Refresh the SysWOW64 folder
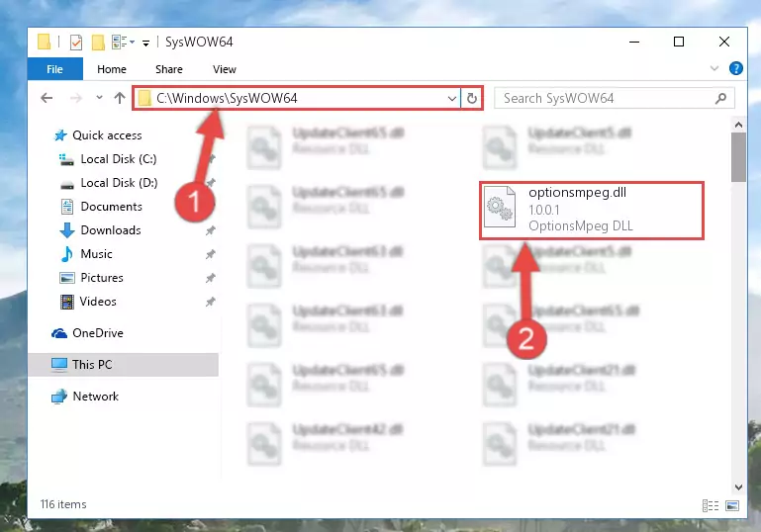761x532 pixels. pos(472,99)
